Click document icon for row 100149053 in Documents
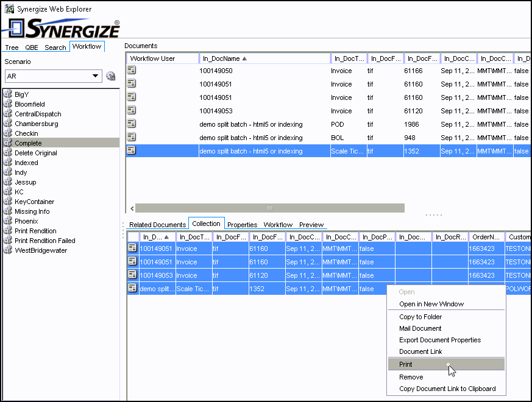Screen dimensions: 532x402 point(131,110)
